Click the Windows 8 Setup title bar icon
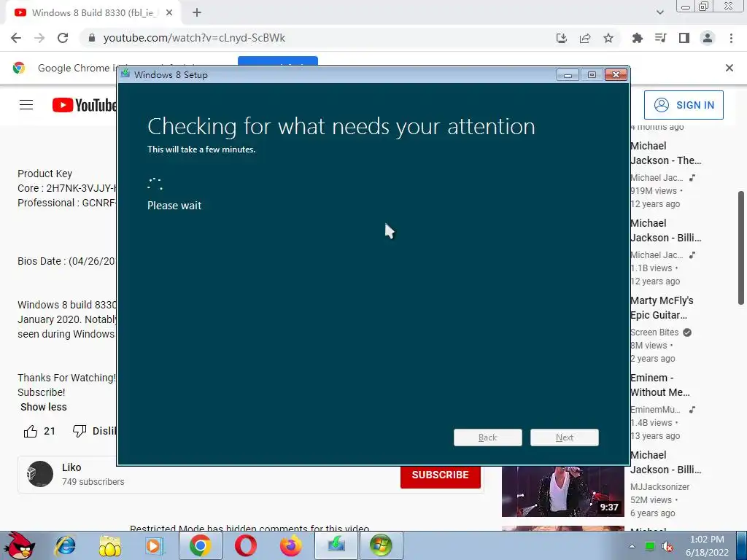The image size is (747, 560). [x=125, y=74]
